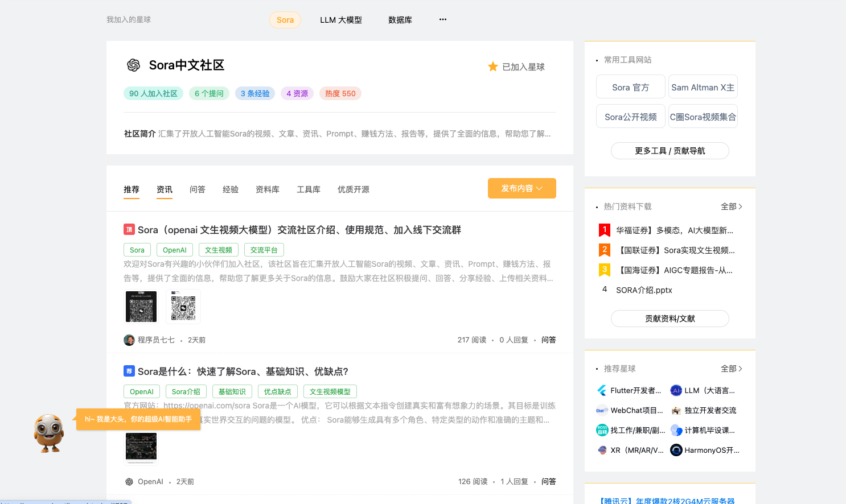846x504 pixels.
Task: Switch to 数据库 planet tab
Action: [400, 20]
